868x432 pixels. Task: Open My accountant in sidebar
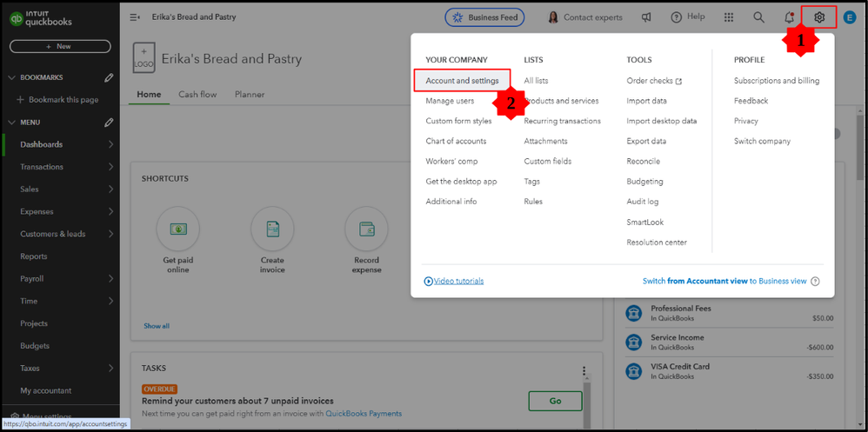[46, 390]
